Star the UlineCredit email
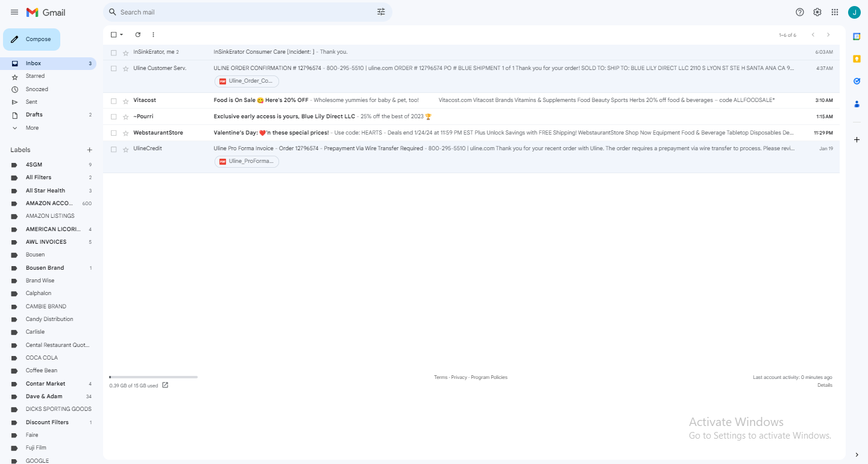 (125, 149)
